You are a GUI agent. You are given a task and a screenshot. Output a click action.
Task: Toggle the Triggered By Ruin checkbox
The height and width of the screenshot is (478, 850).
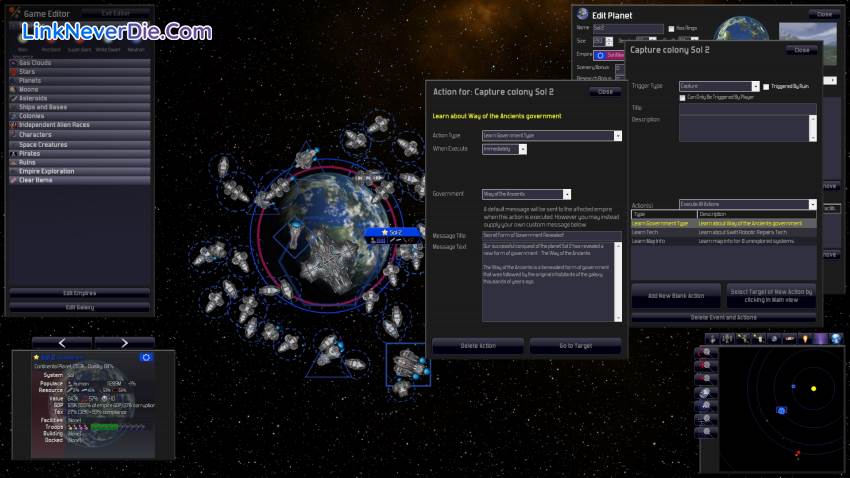point(766,87)
